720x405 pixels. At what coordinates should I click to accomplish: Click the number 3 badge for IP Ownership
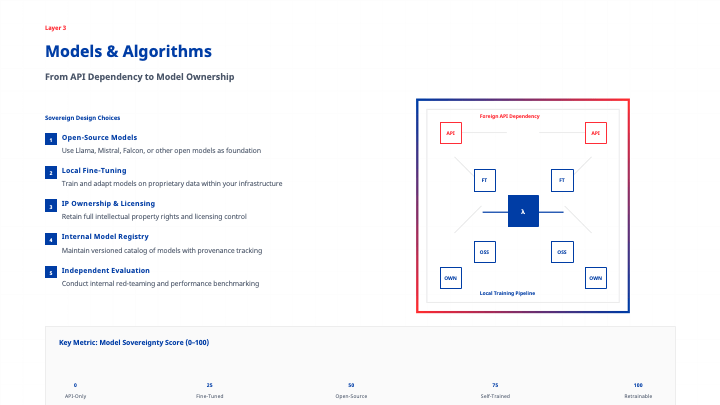[x=50, y=206]
